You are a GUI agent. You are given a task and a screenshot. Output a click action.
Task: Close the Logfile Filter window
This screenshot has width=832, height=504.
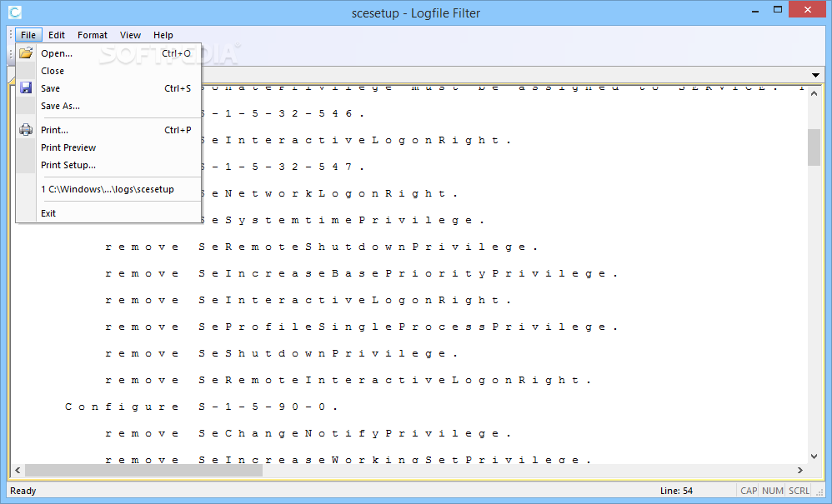click(808, 9)
